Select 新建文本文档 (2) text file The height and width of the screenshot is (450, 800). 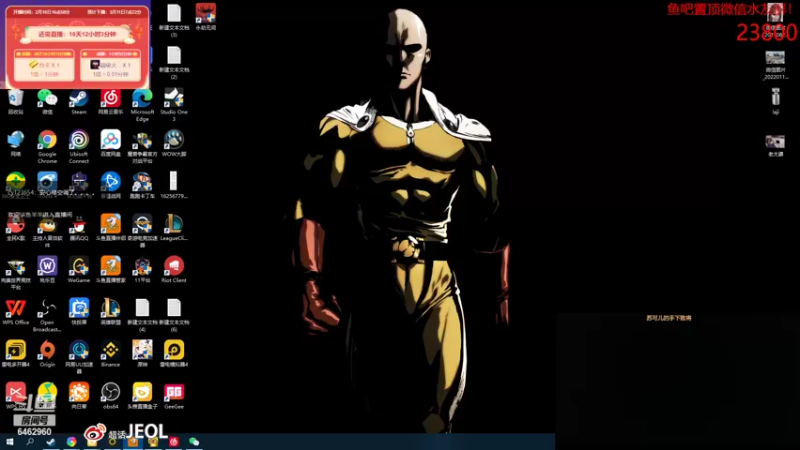[x=174, y=63]
